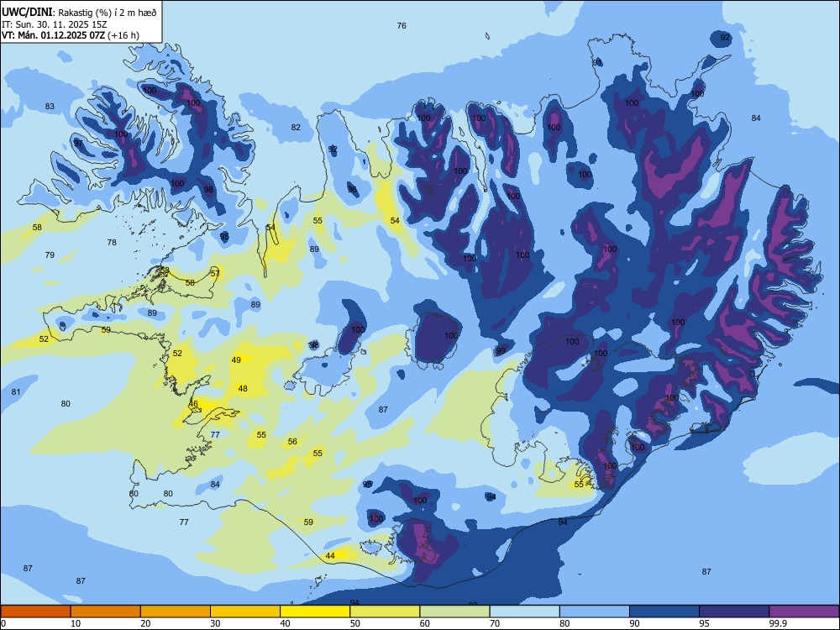Click the legend tick label '30'
The width and height of the screenshot is (840, 630).
[215, 623]
